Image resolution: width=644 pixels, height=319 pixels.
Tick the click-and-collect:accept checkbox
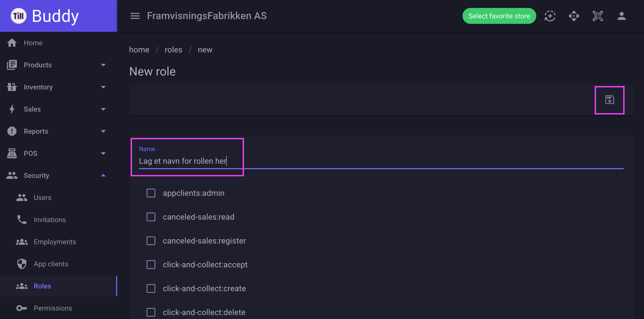click(x=151, y=264)
